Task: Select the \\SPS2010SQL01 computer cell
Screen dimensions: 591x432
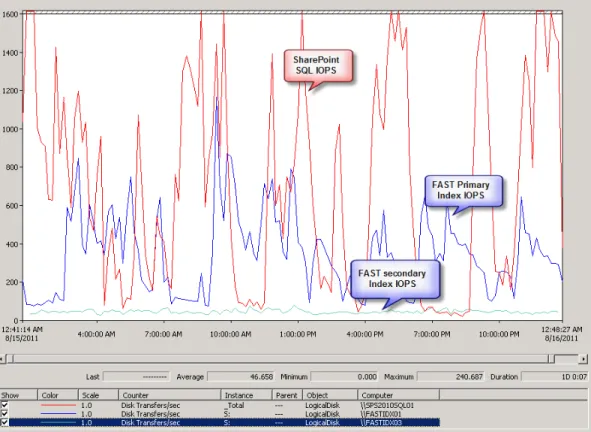Action: click(387, 405)
